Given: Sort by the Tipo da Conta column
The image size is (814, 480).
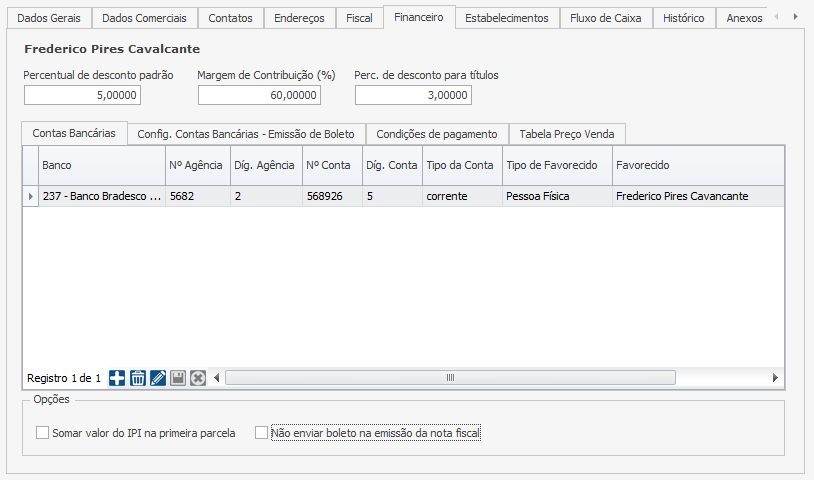Looking at the screenshot, I should (x=460, y=165).
